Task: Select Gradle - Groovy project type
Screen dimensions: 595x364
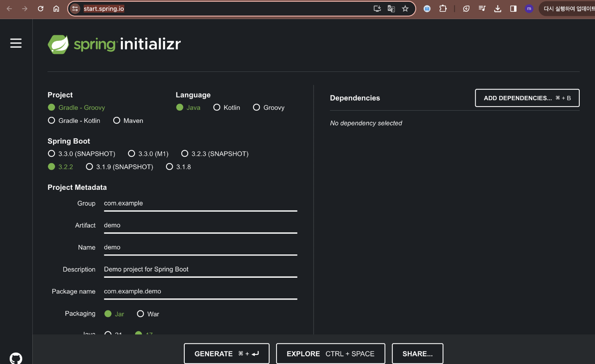Action: click(x=76, y=108)
